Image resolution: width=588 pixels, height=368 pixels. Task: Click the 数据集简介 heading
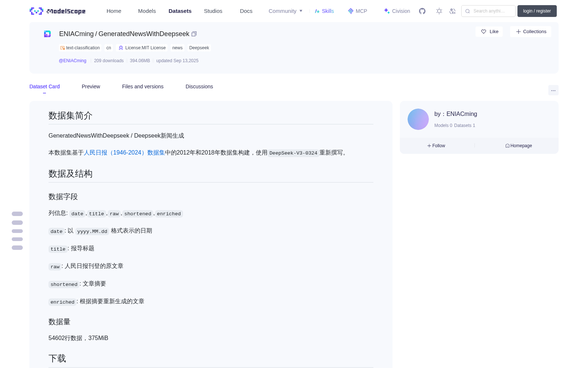click(71, 116)
